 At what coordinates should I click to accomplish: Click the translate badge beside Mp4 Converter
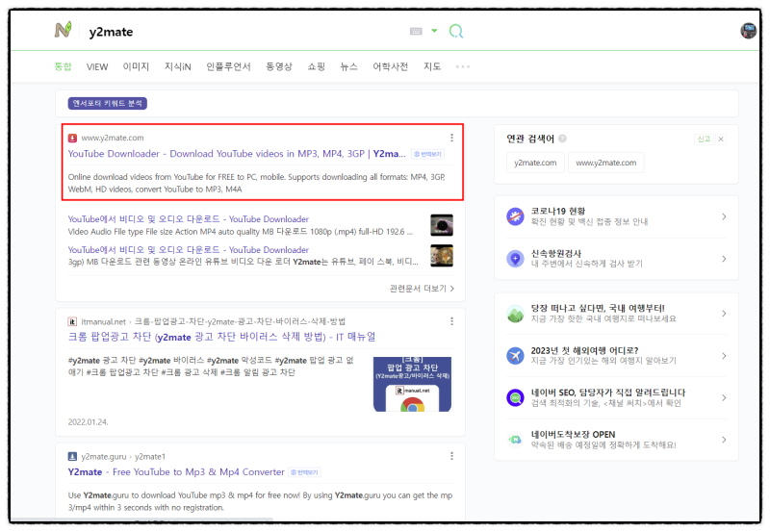304,472
